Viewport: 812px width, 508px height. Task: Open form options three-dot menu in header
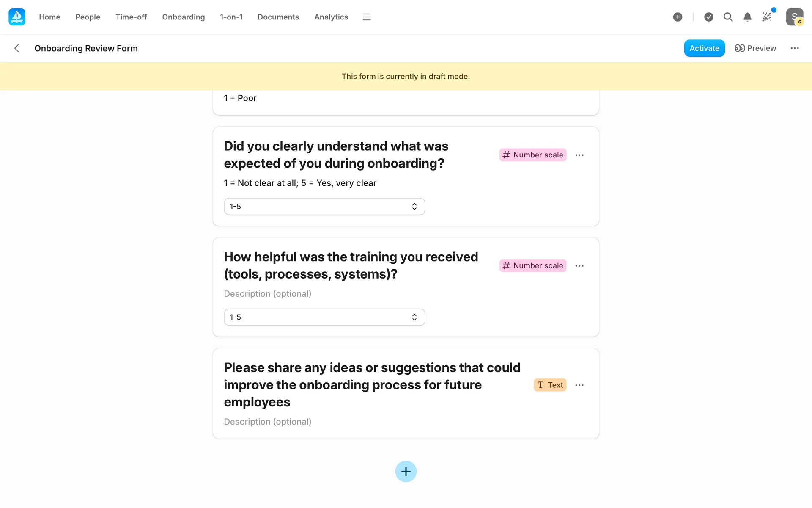pos(794,48)
